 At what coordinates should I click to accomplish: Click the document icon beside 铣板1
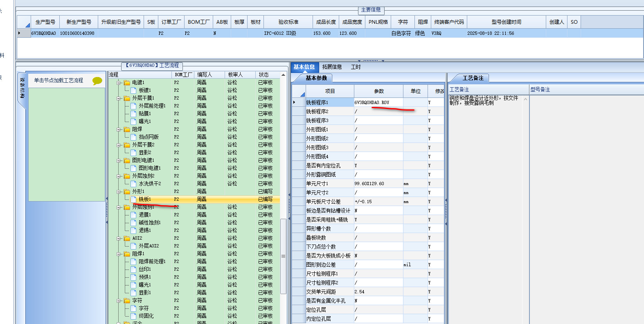[133, 199]
